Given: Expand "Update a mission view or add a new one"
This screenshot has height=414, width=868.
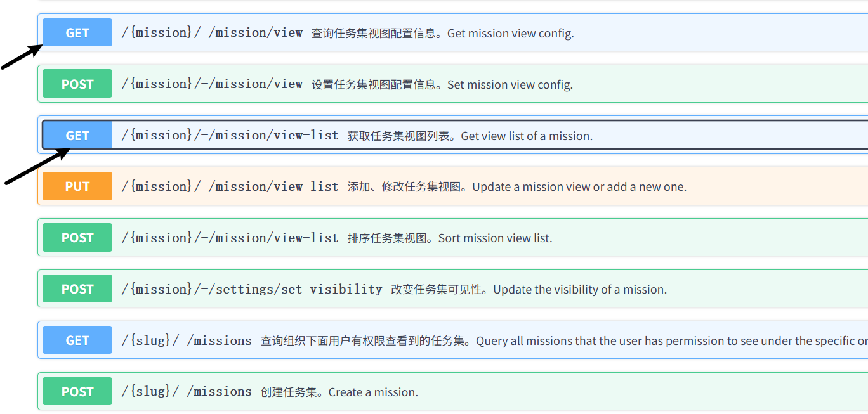Looking at the screenshot, I should (516, 187).
